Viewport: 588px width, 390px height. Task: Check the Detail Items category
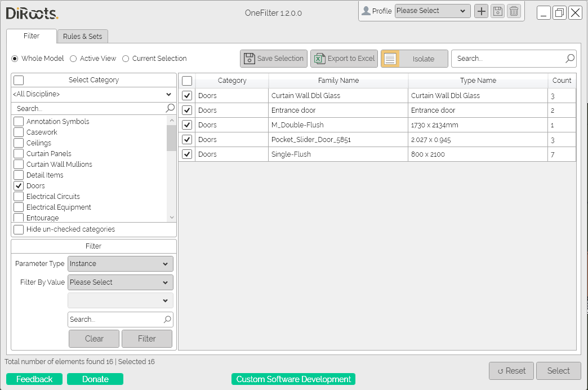click(x=19, y=175)
